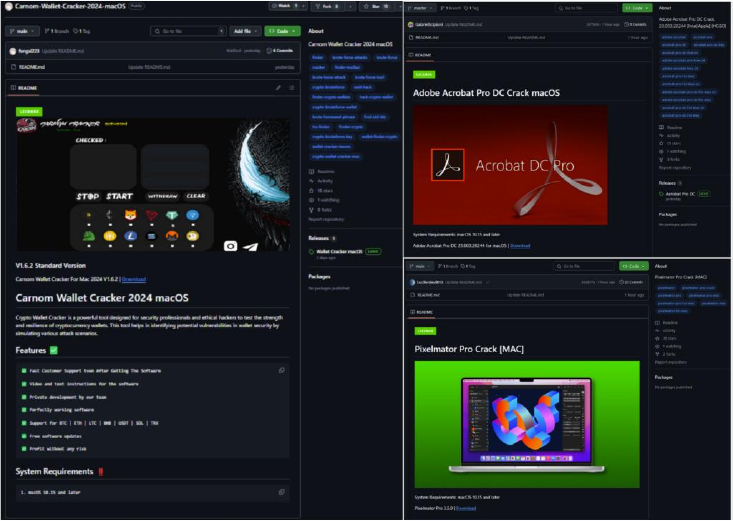Viewport: 733px width, 521px height.
Task: Copy the Features code block
Action: (x=281, y=370)
